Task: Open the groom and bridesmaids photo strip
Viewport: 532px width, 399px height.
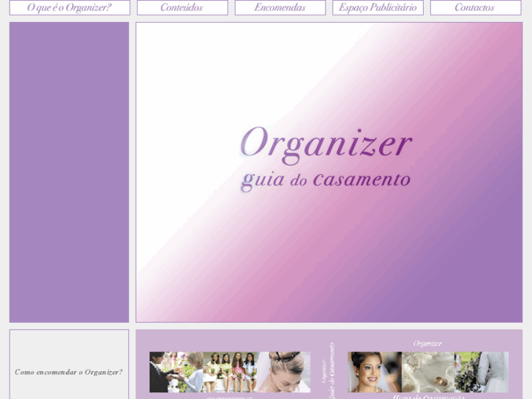Action: (x=230, y=372)
